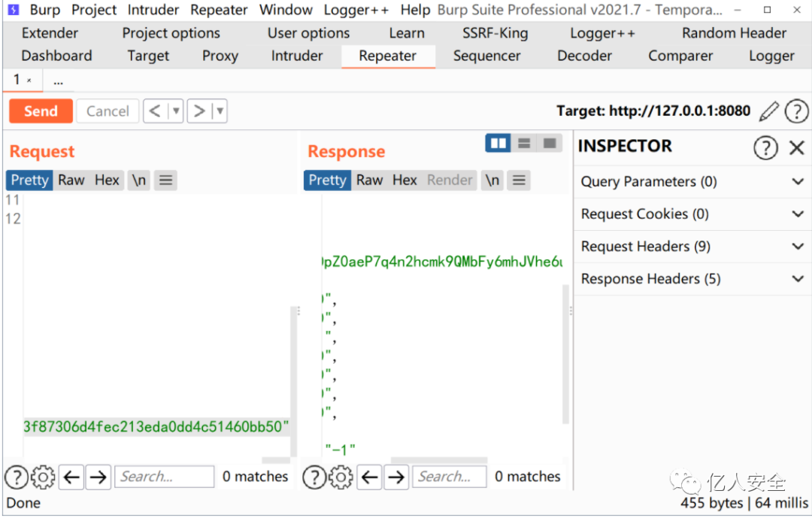Open Response search help icon
The image size is (812, 518).
[x=314, y=477]
